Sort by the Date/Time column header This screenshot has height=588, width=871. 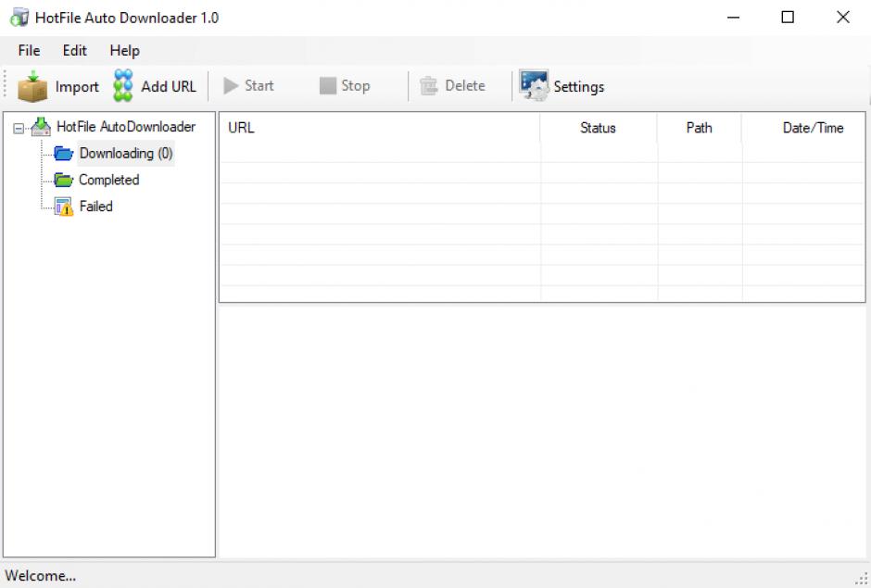tap(803, 128)
